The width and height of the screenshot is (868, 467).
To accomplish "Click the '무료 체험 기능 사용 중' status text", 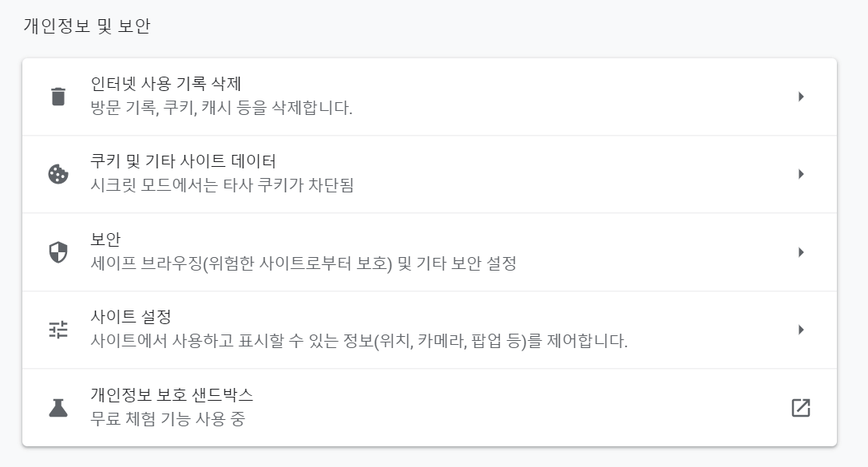I will pos(168,418).
